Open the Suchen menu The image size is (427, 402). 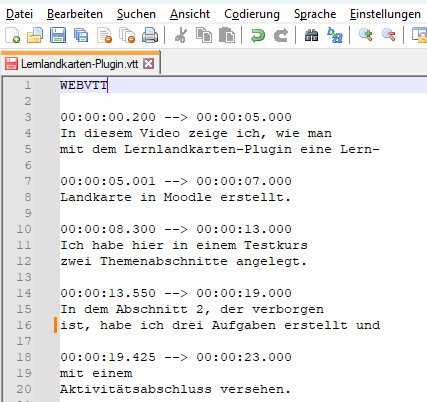point(136,14)
